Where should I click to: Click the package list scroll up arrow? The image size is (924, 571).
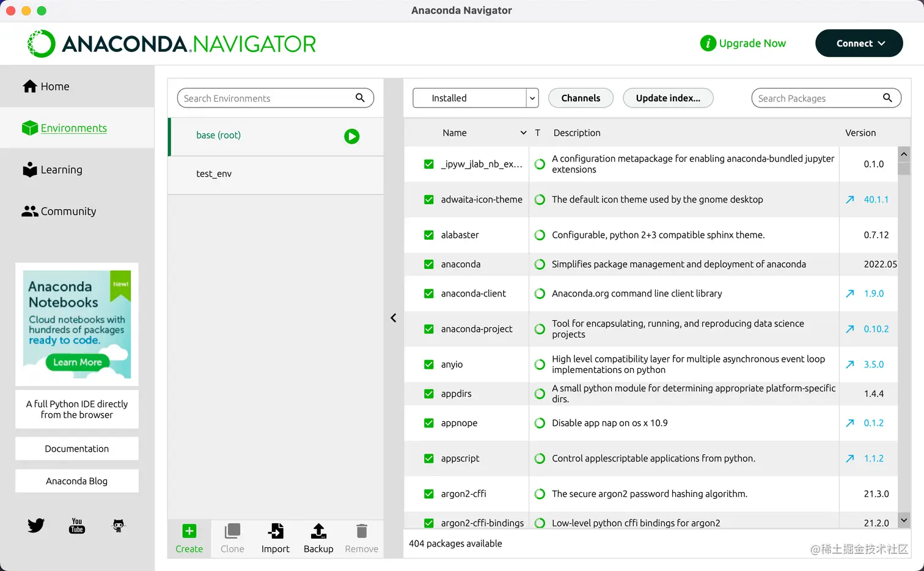click(904, 154)
